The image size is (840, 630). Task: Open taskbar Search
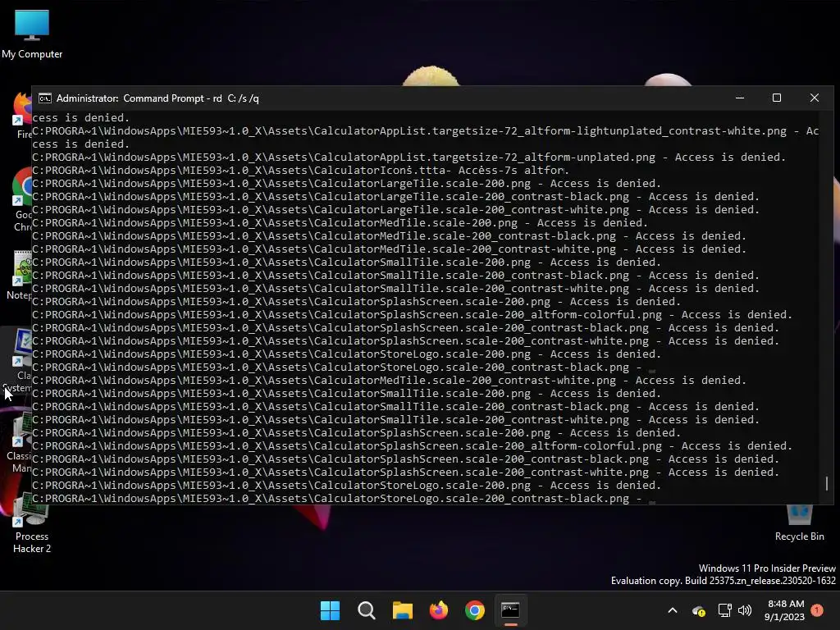(x=367, y=610)
